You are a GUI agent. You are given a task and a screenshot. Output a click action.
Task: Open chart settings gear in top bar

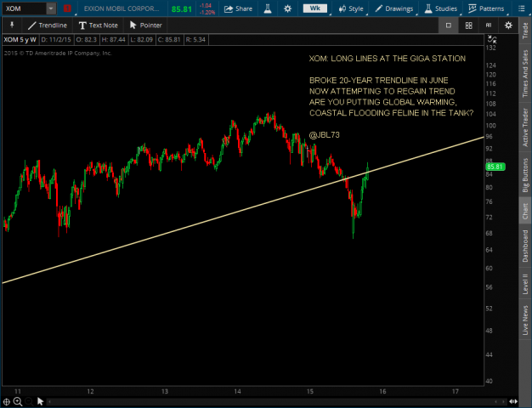click(x=288, y=8)
